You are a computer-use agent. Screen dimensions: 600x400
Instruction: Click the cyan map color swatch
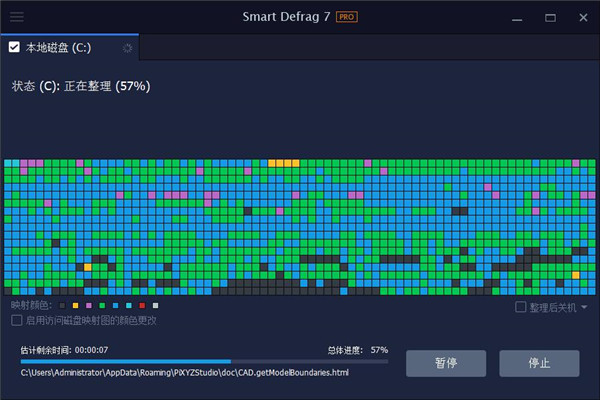click(x=129, y=305)
